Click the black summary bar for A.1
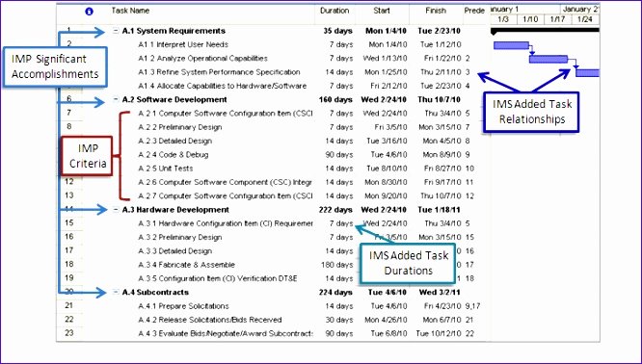This screenshot has width=642, height=364. (545, 30)
